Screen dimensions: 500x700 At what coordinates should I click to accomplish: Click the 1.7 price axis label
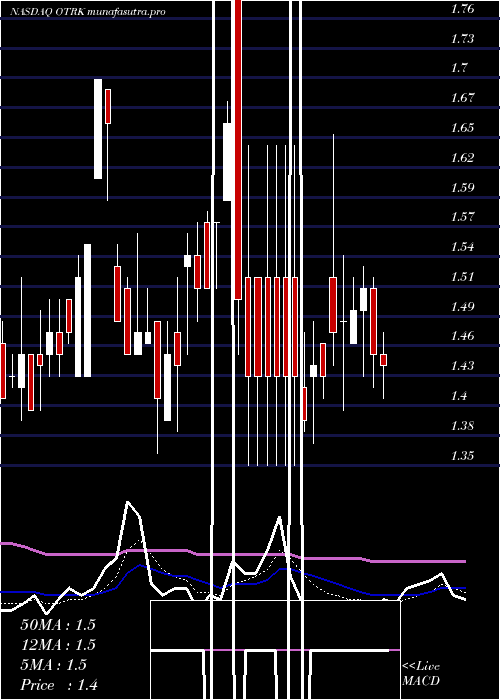pyautogui.click(x=459, y=68)
